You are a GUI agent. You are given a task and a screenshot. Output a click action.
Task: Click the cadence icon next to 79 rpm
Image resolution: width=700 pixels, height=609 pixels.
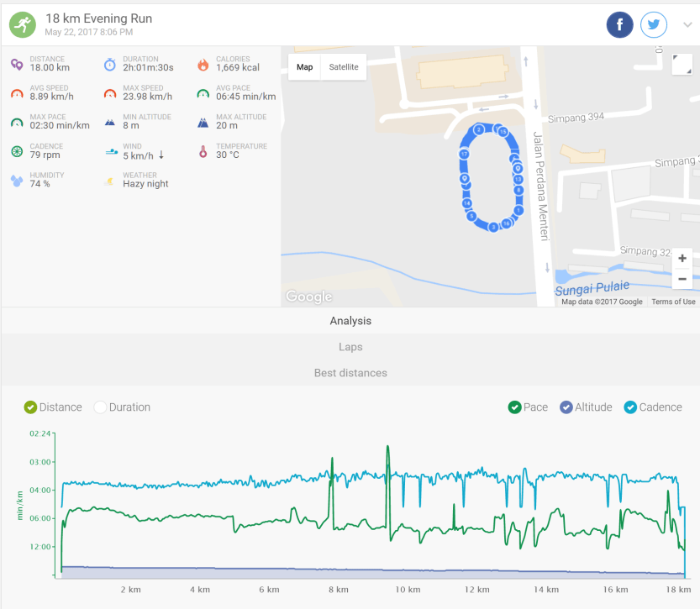click(15, 151)
